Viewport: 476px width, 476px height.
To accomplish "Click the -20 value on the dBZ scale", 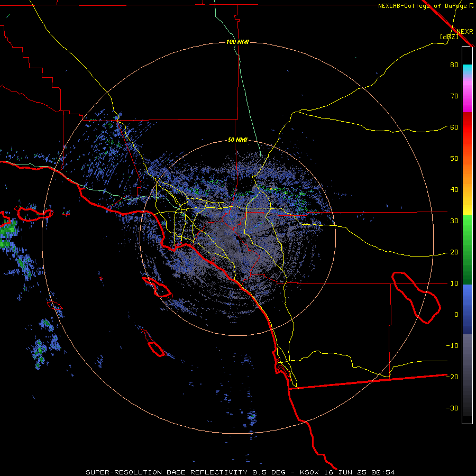I will 452,377.
